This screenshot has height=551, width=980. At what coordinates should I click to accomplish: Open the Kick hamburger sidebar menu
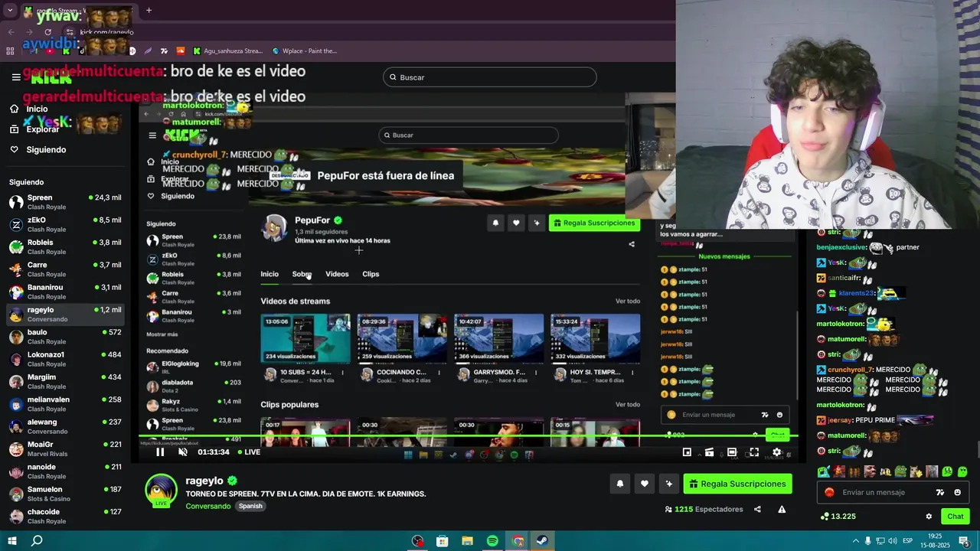point(16,77)
